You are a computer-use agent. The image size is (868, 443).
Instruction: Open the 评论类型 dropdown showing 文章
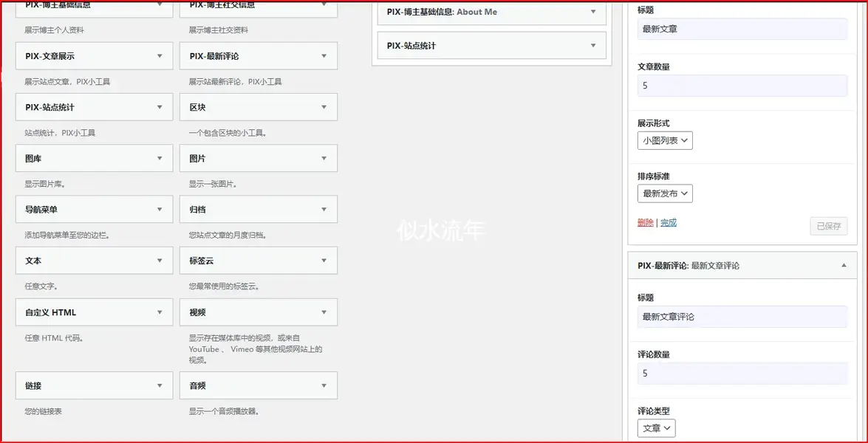click(x=657, y=428)
